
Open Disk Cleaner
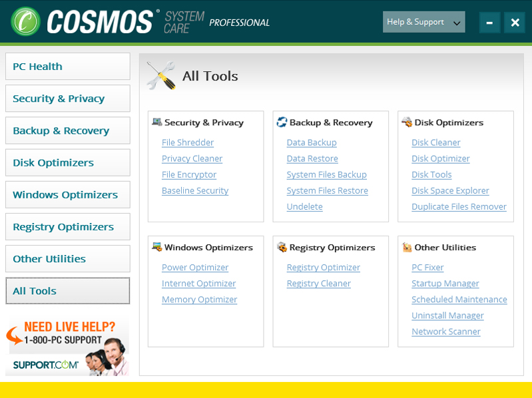click(x=436, y=142)
